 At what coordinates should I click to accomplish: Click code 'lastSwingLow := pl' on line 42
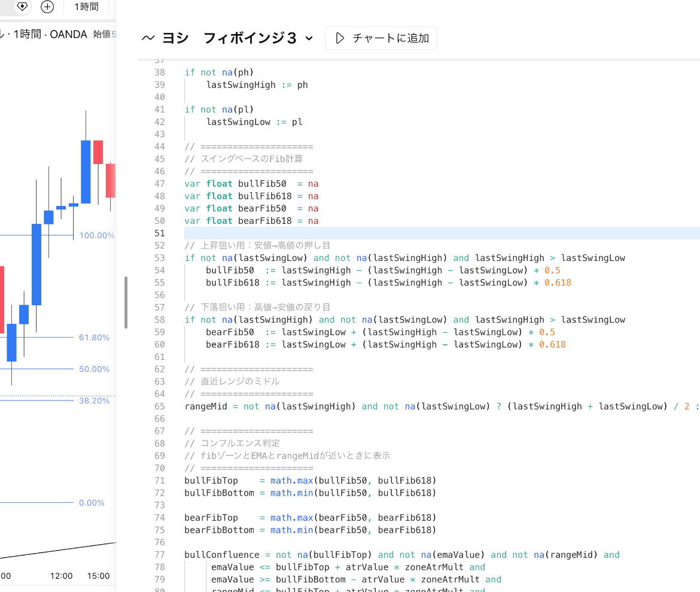point(254,122)
